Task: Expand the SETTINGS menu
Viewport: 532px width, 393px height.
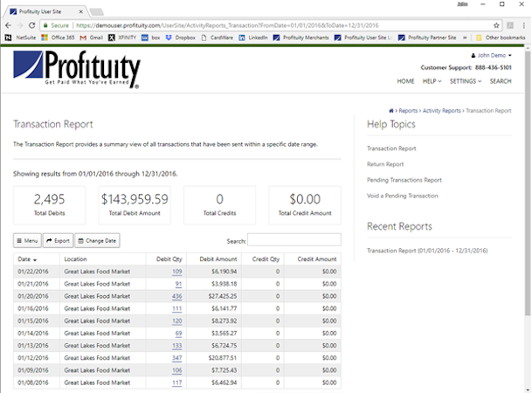Action: click(466, 81)
